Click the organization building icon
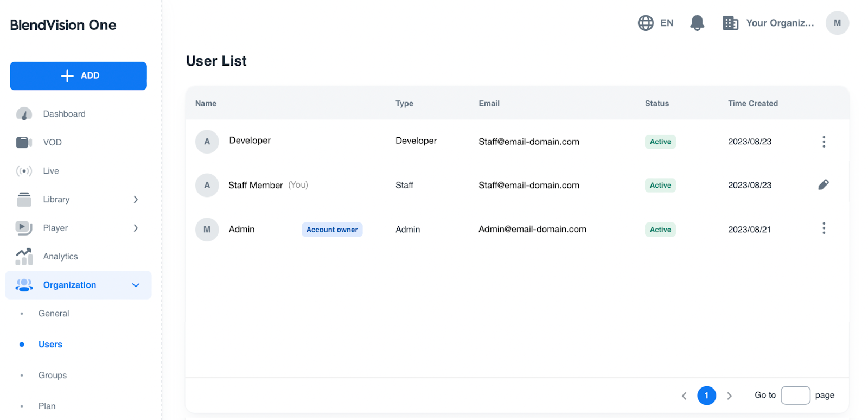 click(x=730, y=23)
